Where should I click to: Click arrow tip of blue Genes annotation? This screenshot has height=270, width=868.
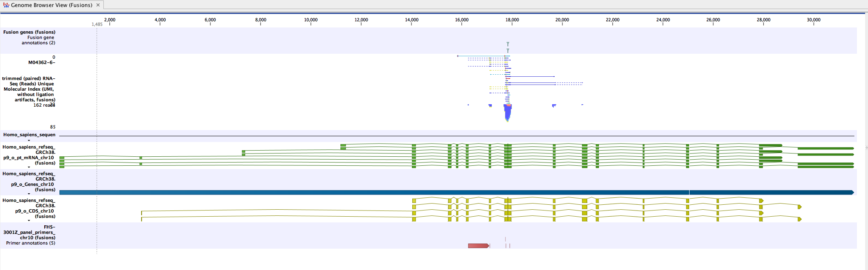coord(852,192)
